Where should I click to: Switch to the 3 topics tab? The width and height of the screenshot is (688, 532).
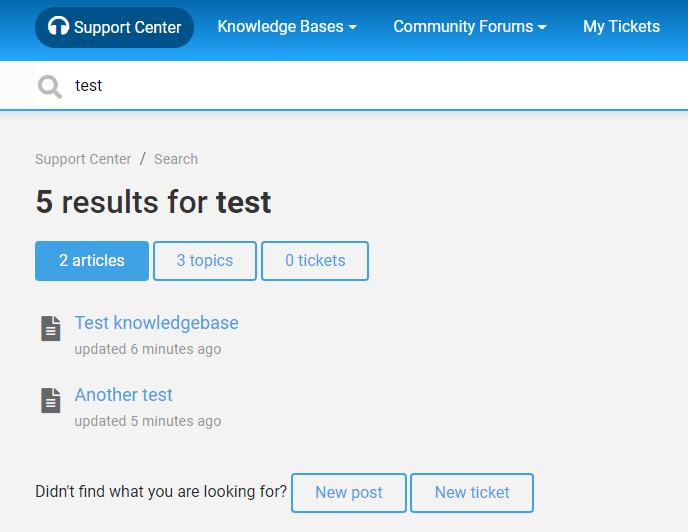[x=205, y=261]
